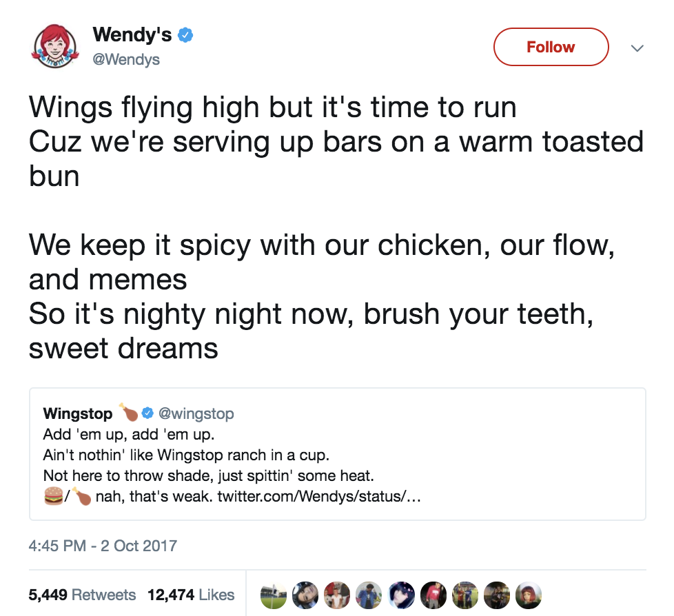The image size is (674, 616).
Task: Click Wingstop's verified badge in quoted tweet
Action: (x=147, y=413)
